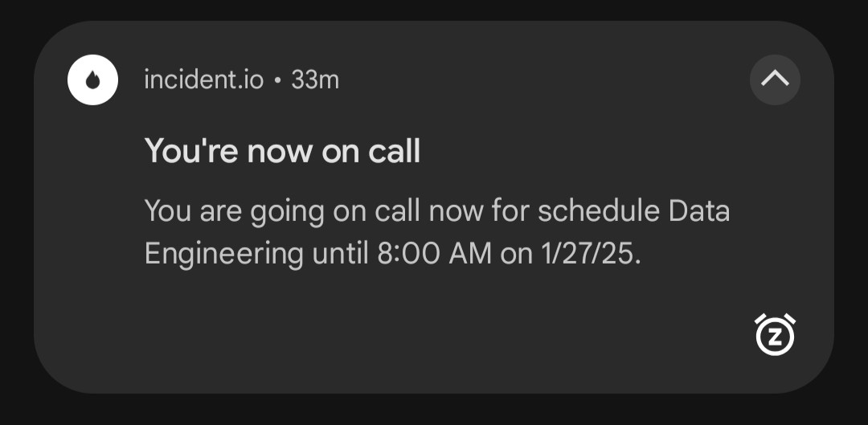868x425 pixels.
Task: Tap the incident.io flame app icon
Action: pos(92,81)
